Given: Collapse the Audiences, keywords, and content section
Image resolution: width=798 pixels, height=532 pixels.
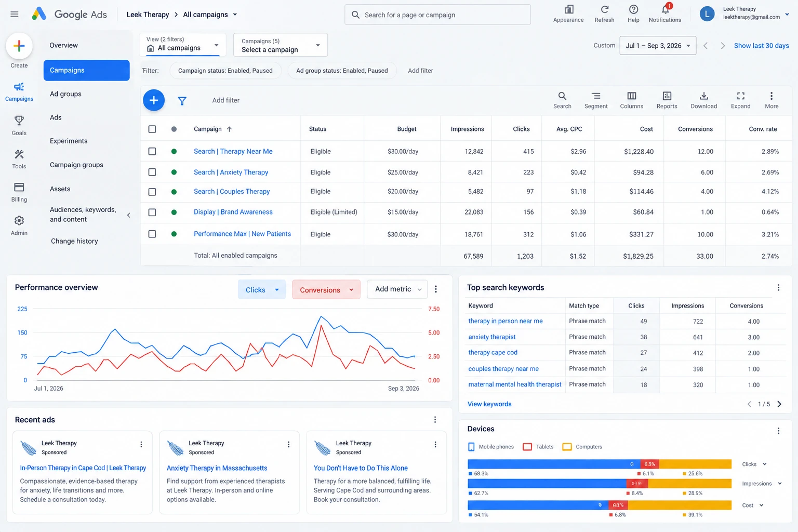Looking at the screenshot, I should click(x=128, y=215).
